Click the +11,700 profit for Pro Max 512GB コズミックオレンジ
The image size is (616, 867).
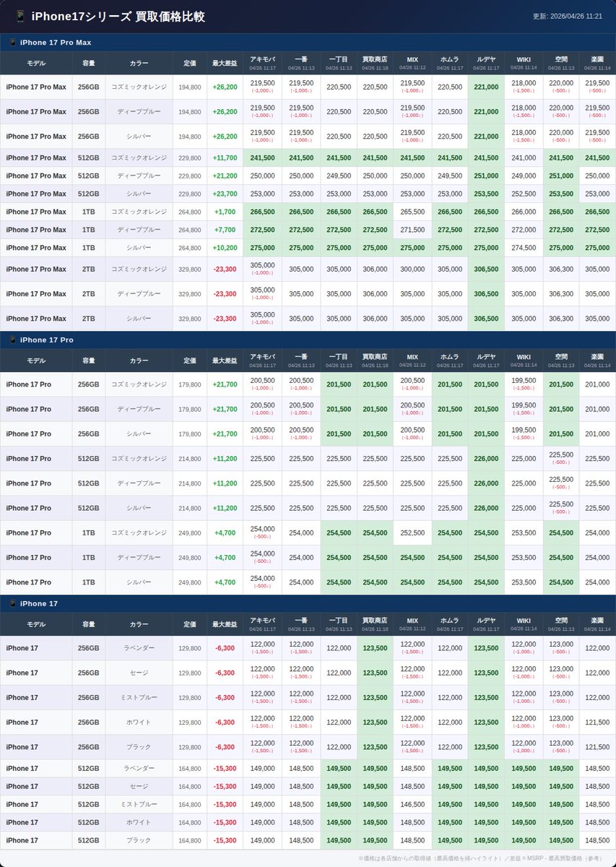[x=225, y=158]
